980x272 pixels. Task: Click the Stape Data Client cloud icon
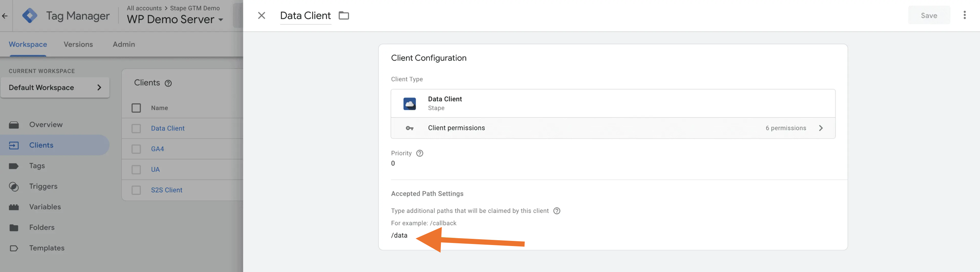[x=409, y=104]
